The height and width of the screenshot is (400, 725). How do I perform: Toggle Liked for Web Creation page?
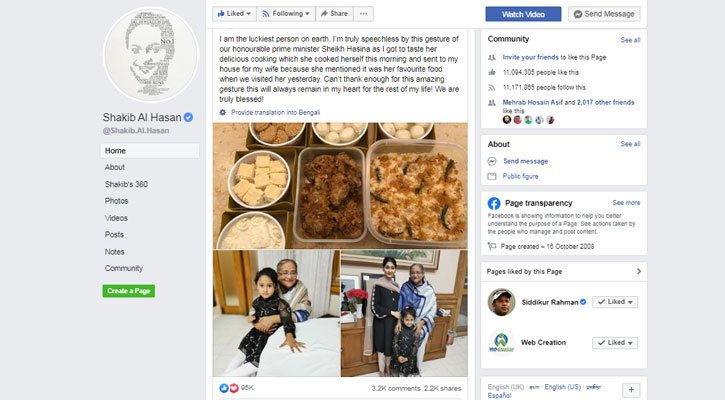coord(615,343)
